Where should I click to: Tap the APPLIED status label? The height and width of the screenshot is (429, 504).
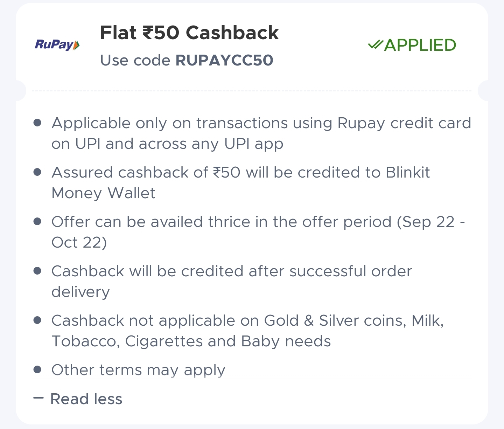[x=420, y=45]
